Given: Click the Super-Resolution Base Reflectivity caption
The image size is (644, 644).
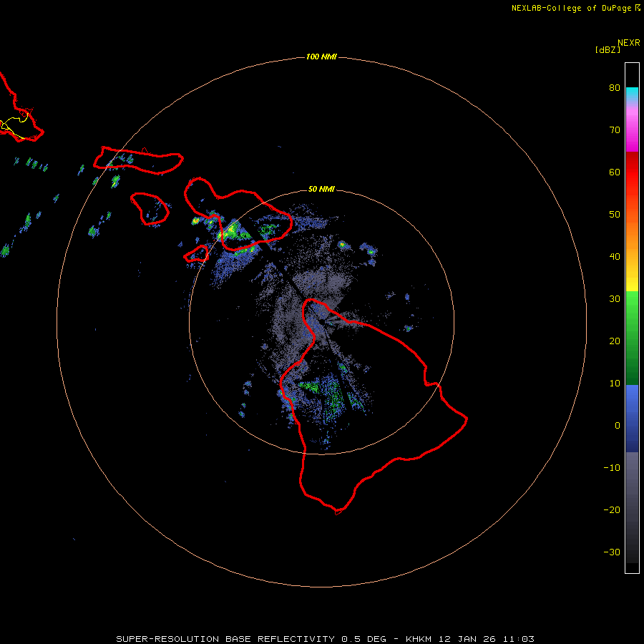Looking at the screenshot, I should (325, 639).
